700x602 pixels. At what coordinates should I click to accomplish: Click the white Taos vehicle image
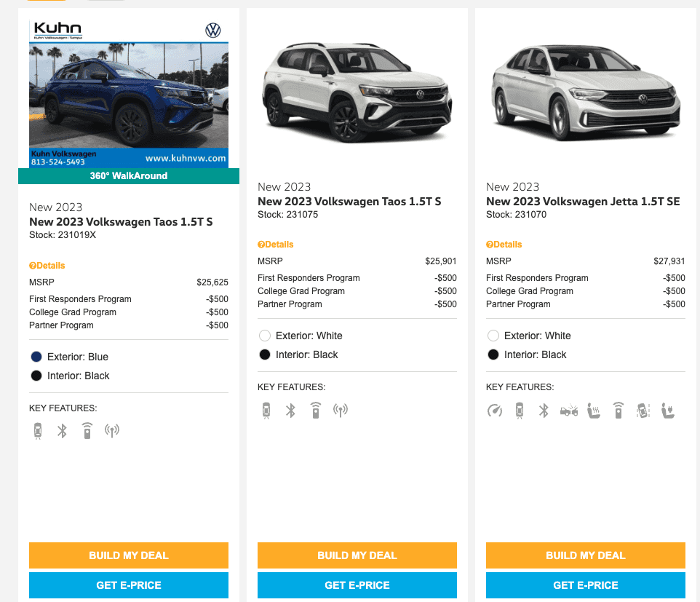pyautogui.click(x=357, y=93)
